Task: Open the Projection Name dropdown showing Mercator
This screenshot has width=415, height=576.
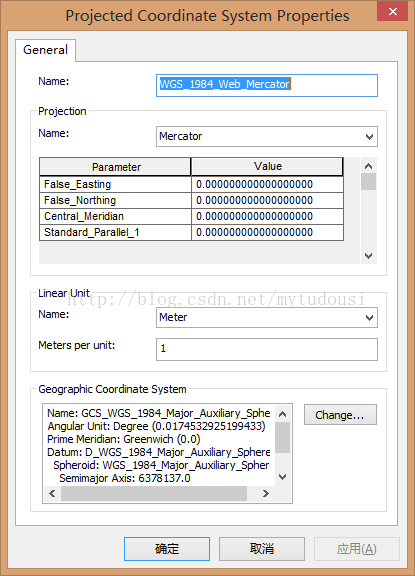Action: point(267,137)
